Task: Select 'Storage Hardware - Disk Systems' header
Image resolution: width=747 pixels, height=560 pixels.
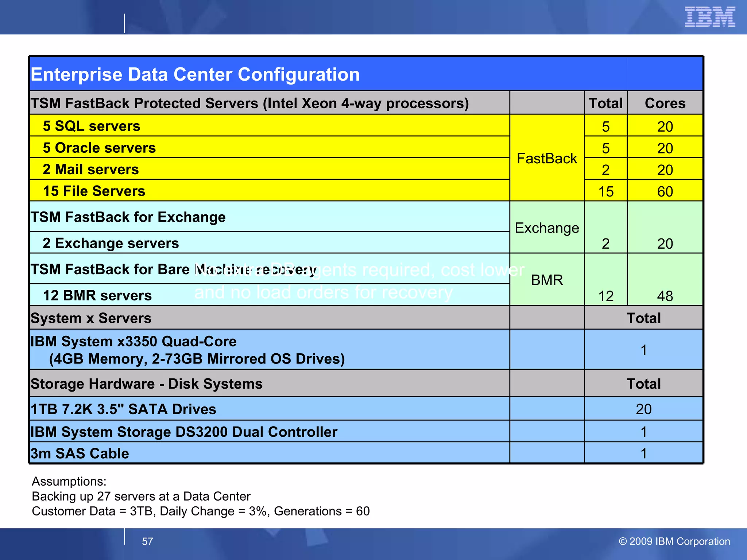Action: [x=147, y=384]
